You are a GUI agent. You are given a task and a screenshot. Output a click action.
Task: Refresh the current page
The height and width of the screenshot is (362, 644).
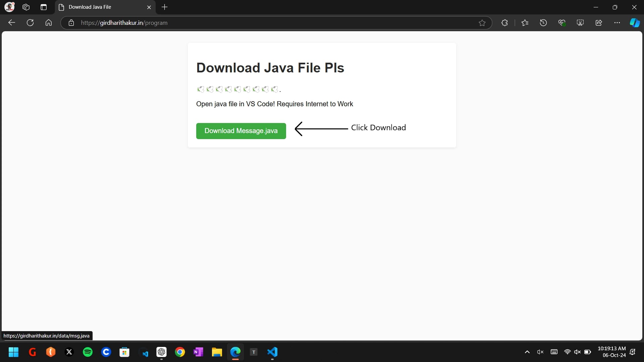(30, 23)
